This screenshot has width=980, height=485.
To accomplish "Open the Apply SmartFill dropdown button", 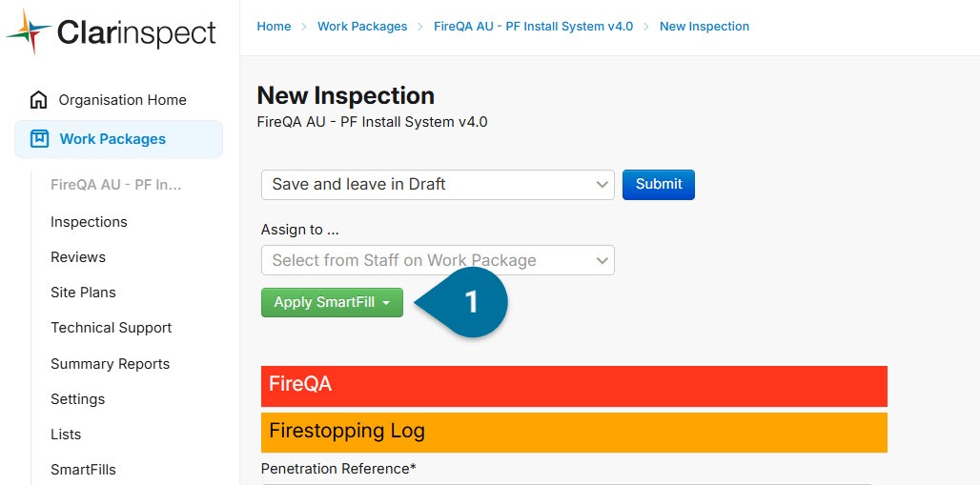I will tap(332, 302).
